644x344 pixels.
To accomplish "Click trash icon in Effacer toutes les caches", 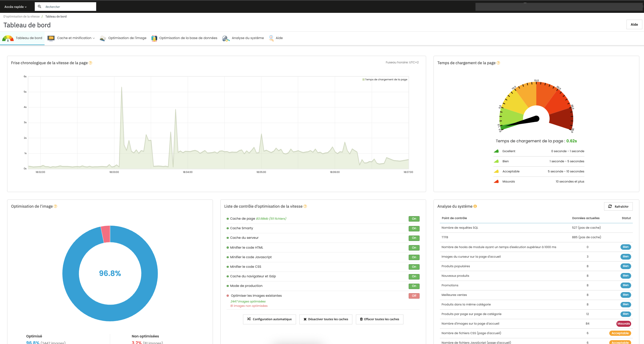I will 361,319.
